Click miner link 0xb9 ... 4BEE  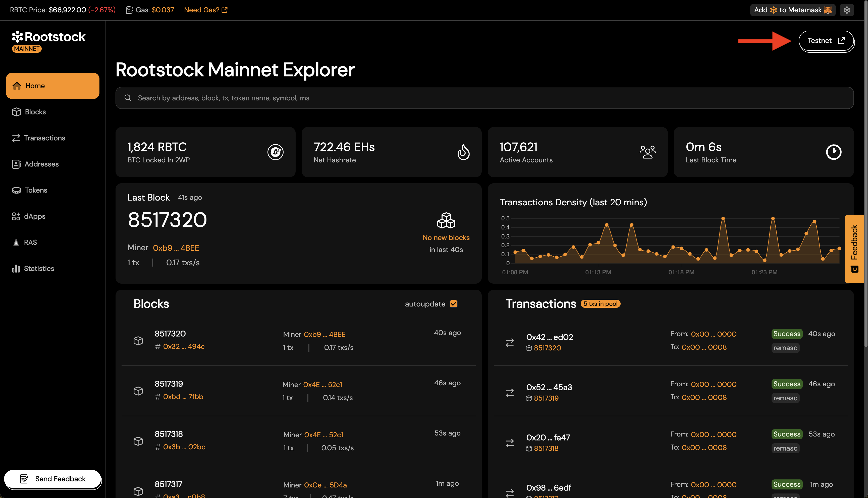176,248
